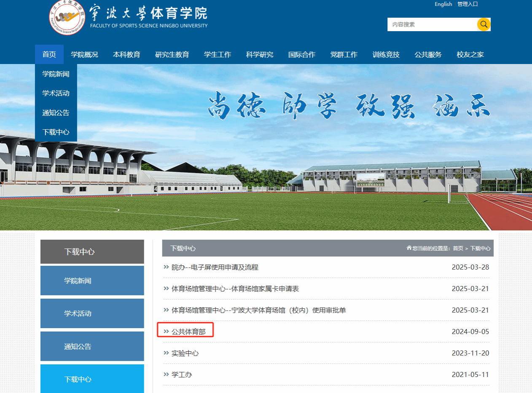This screenshot has height=393, width=532.
Task: Click the 学术活动 sidebar button
Action: coord(92,313)
